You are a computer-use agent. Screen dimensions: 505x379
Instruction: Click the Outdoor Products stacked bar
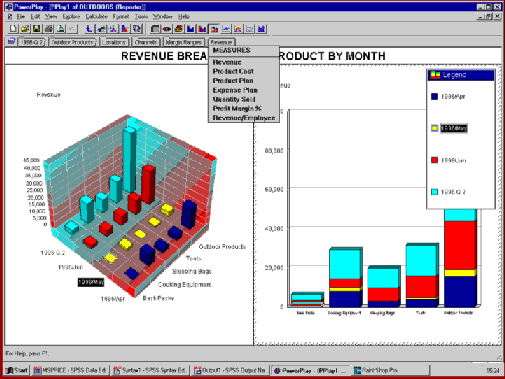pyautogui.click(x=461, y=257)
